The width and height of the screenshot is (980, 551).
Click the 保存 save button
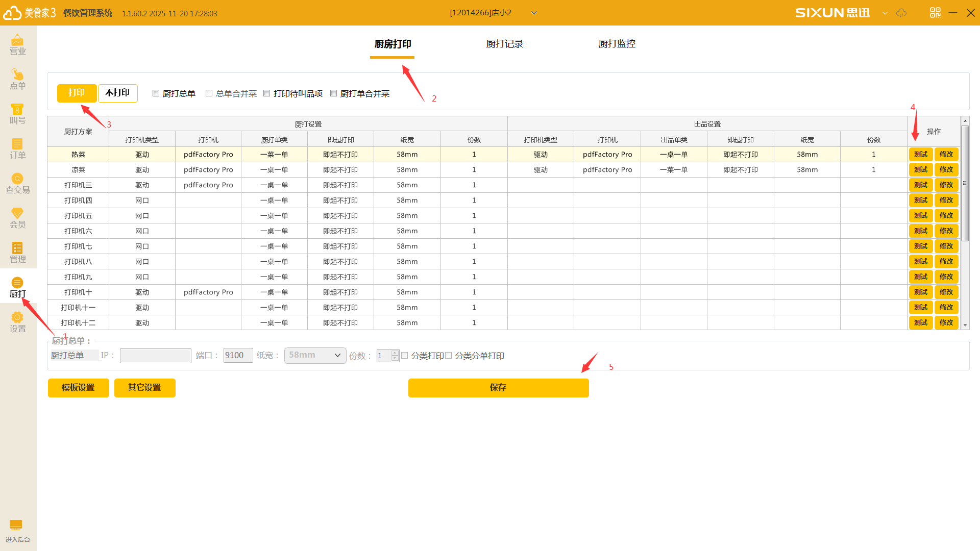498,388
